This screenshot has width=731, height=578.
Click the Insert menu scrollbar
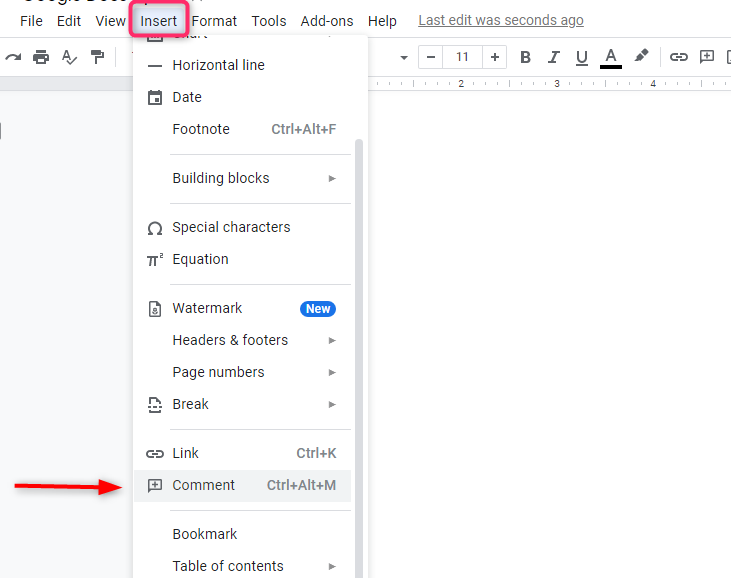[359, 358]
